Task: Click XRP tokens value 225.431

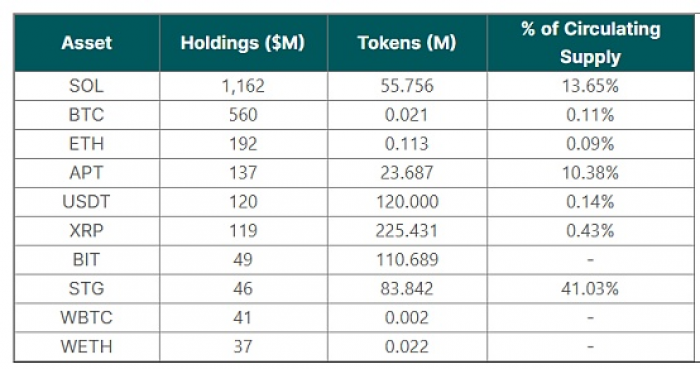Action: click(x=407, y=231)
